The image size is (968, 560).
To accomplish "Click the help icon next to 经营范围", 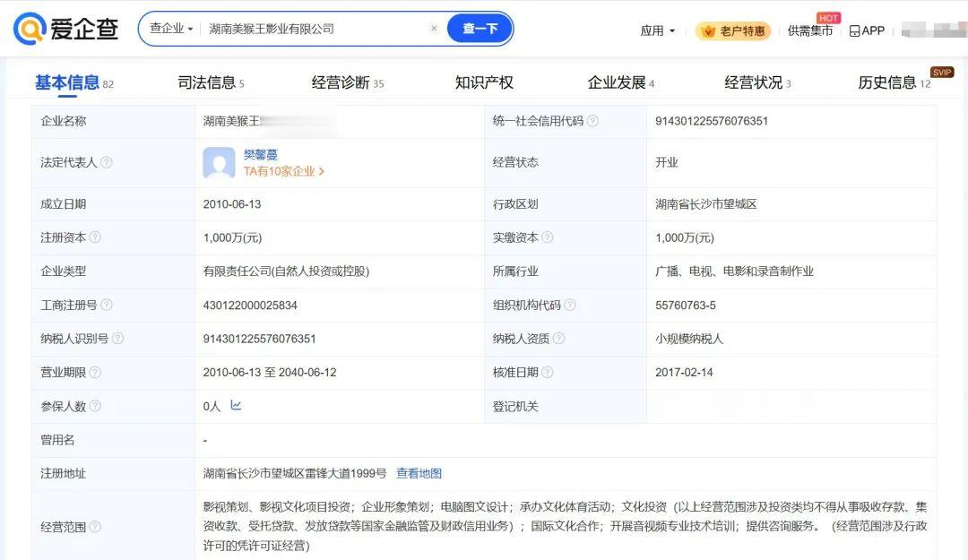I will [x=95, y=527].
